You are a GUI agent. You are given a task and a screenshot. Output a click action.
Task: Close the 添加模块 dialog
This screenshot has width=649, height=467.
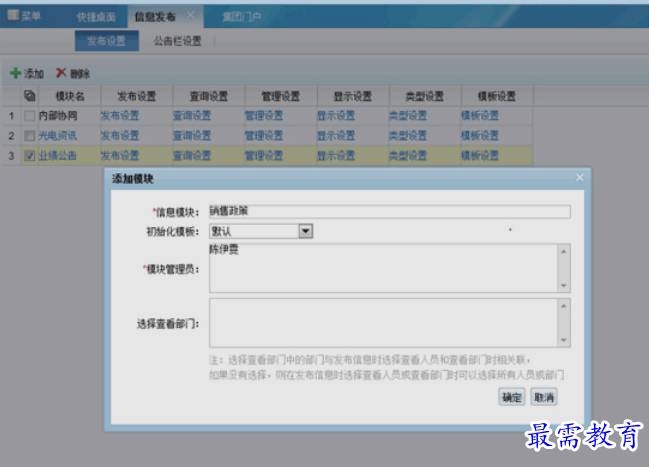[579, 177]
